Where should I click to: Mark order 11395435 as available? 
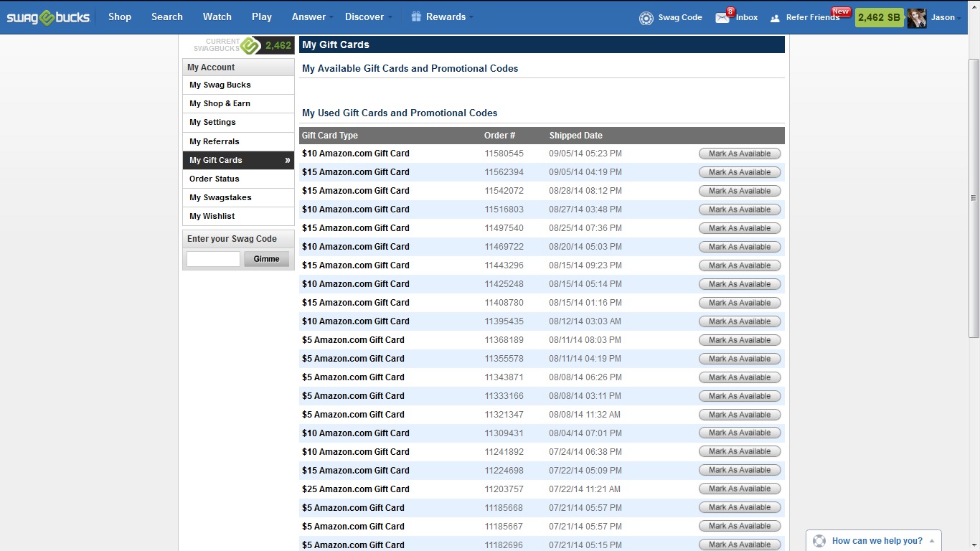[740, 321]
